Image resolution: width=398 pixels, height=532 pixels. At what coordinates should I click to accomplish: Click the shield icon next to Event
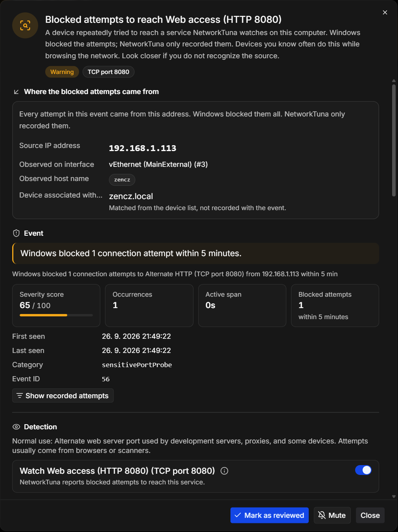[x=16, y=233]
